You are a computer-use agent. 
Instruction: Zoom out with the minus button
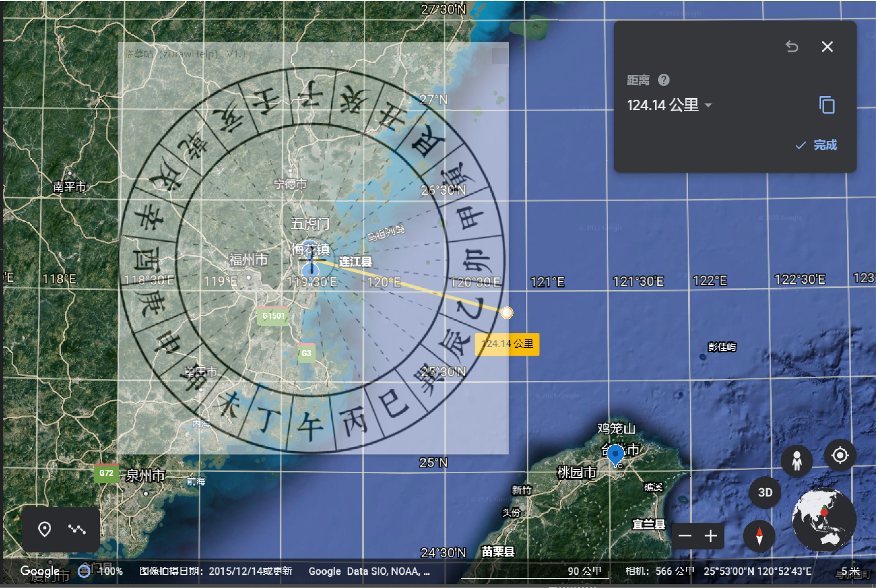pos(685,536)
